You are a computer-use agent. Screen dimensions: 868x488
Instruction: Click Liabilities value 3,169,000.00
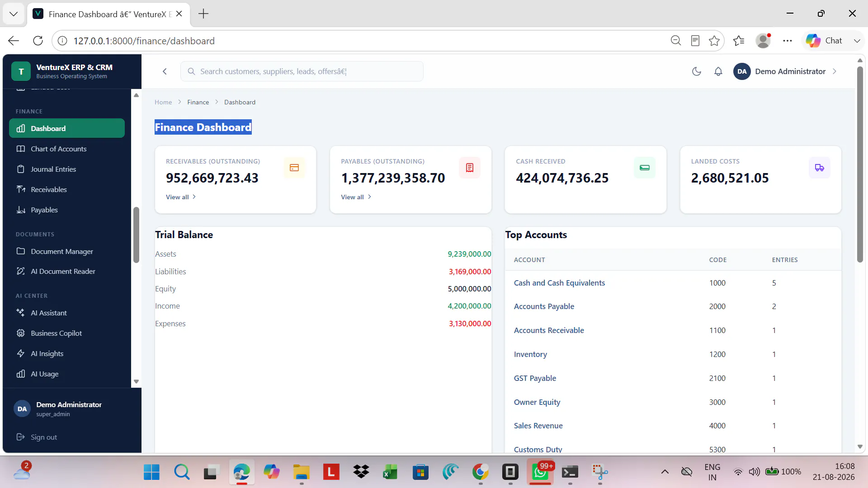coord(470,272)
